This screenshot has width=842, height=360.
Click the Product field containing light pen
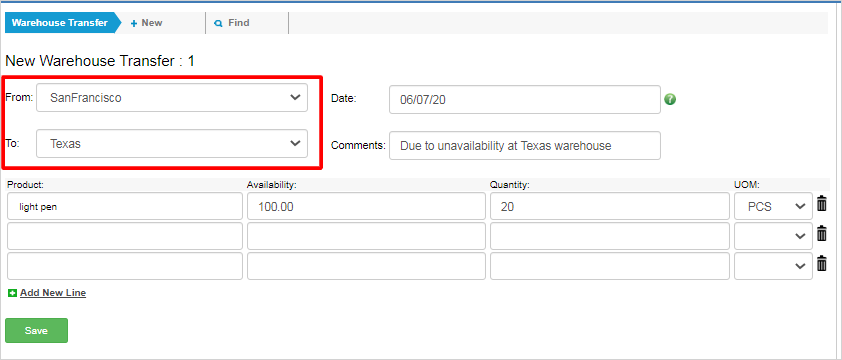pos(125,206)
